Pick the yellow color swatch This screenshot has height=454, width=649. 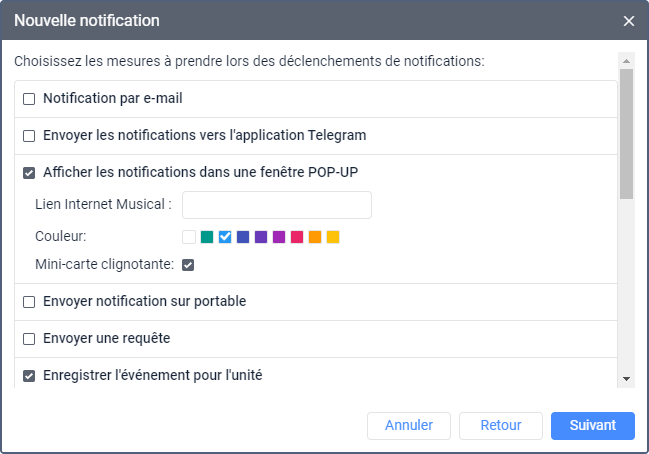click(333, 237)
